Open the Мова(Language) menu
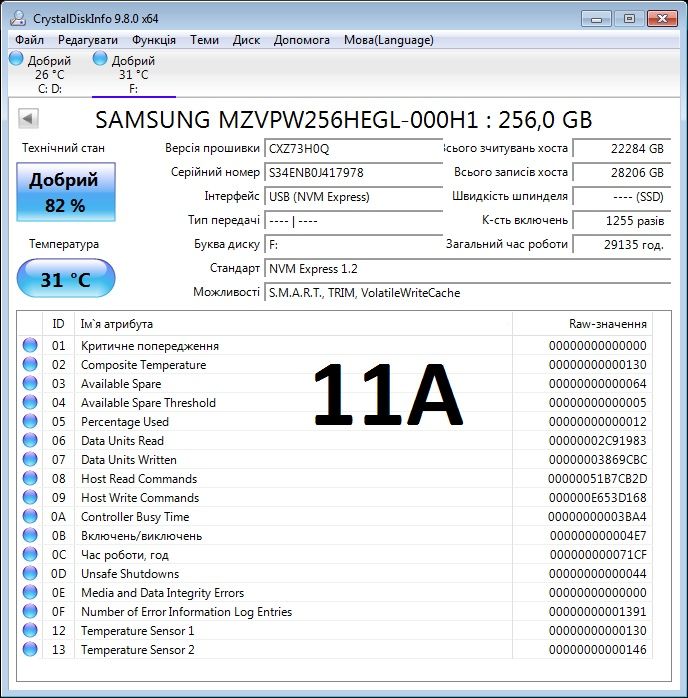 [x=389, y=40]
